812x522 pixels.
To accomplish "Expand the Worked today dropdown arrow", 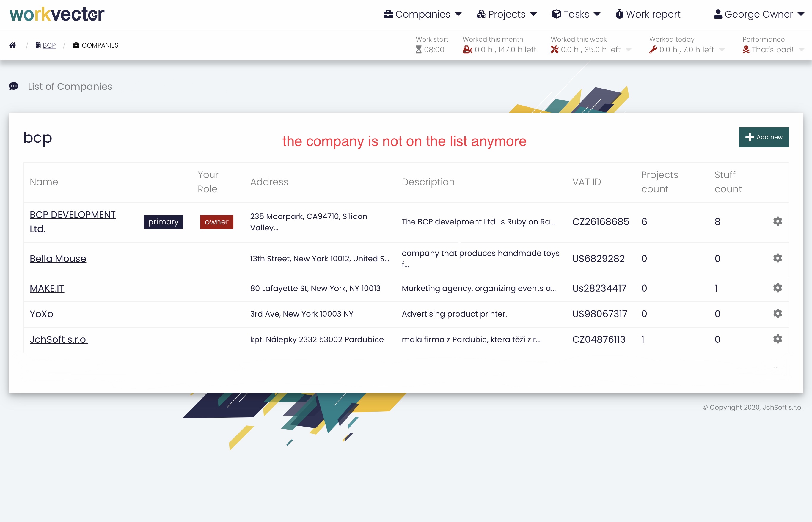I will click(722, 50).
